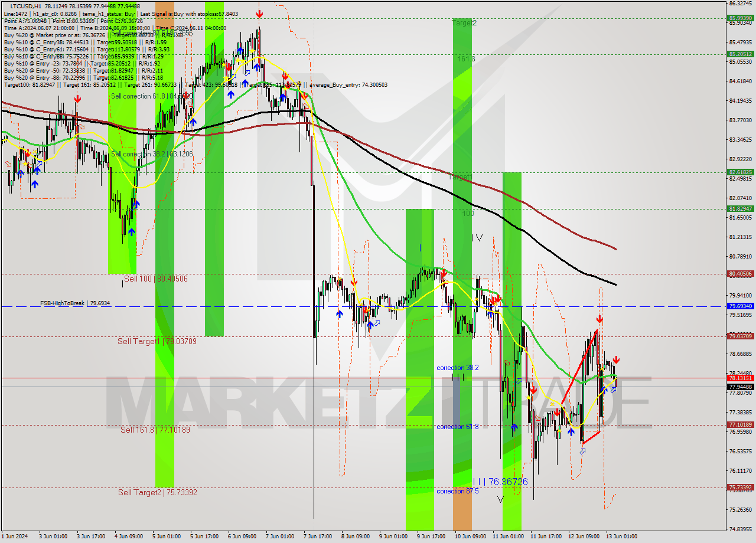Click the '5 Jun 17:00' time axis label
This screenshot has width=756, height=543.
pos(204,537)
